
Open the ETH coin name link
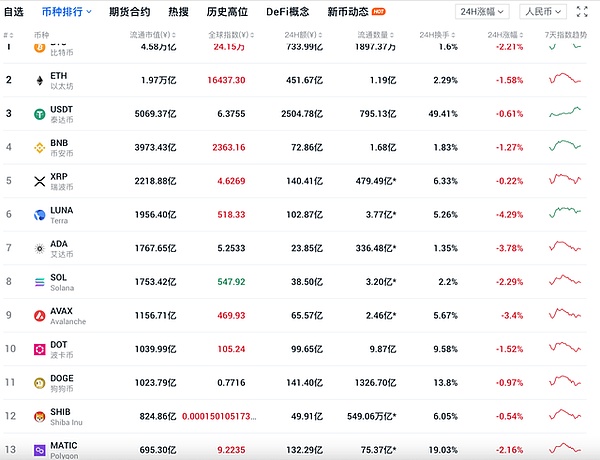(x=59, y=76)
